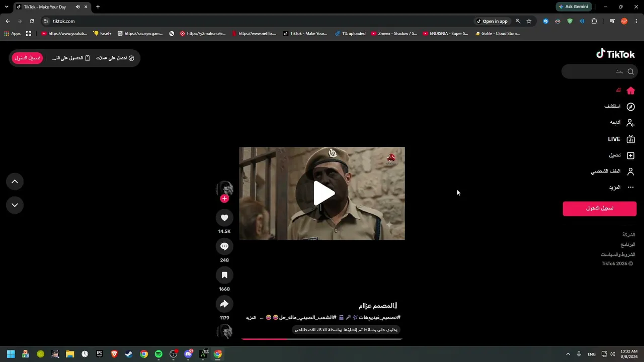Save the video with the bookmark icon

click(x=224, y=275)
